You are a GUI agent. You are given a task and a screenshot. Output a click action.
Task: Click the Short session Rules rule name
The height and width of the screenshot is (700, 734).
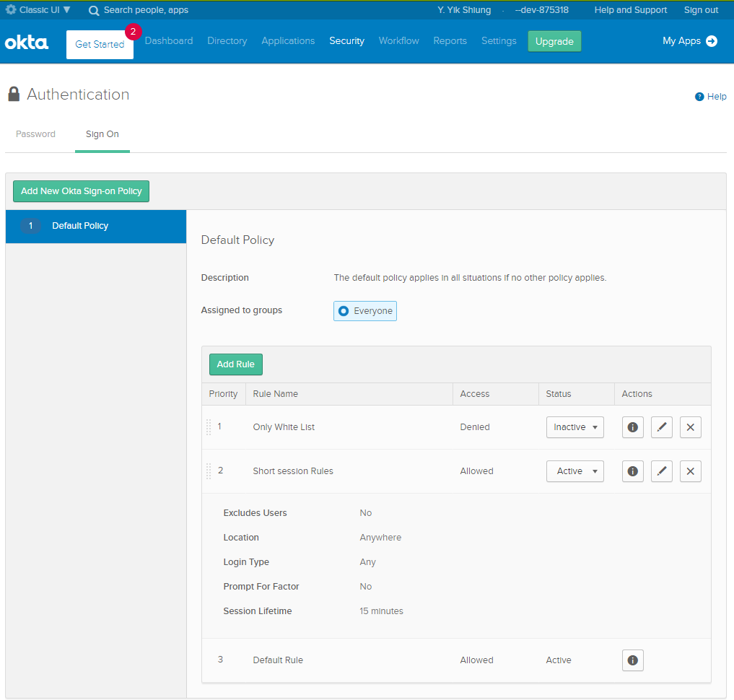point(293,471)
